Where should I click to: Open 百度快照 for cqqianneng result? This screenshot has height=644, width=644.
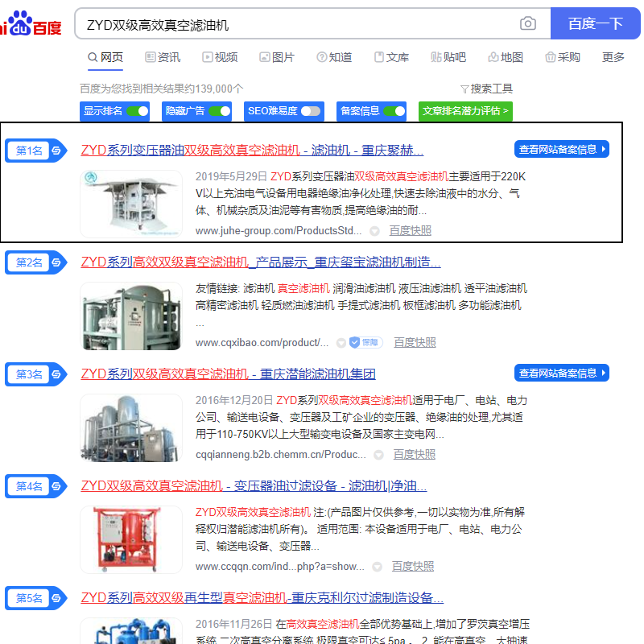tap(415, 454)
